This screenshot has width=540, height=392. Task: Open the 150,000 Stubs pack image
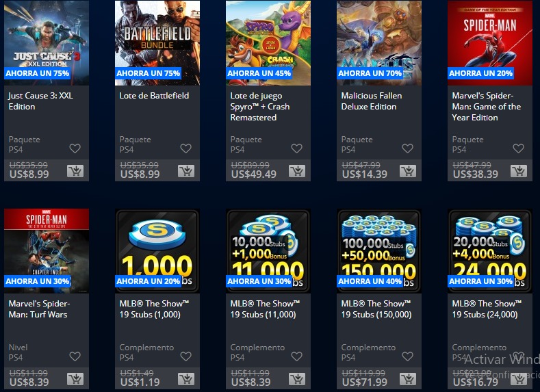(x=379, y=251)
